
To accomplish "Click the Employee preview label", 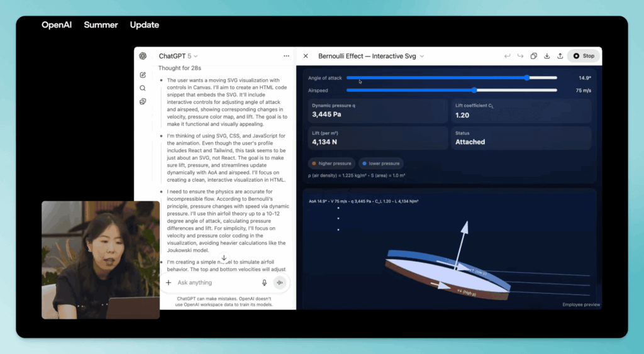I will click(x=581, y=305).
